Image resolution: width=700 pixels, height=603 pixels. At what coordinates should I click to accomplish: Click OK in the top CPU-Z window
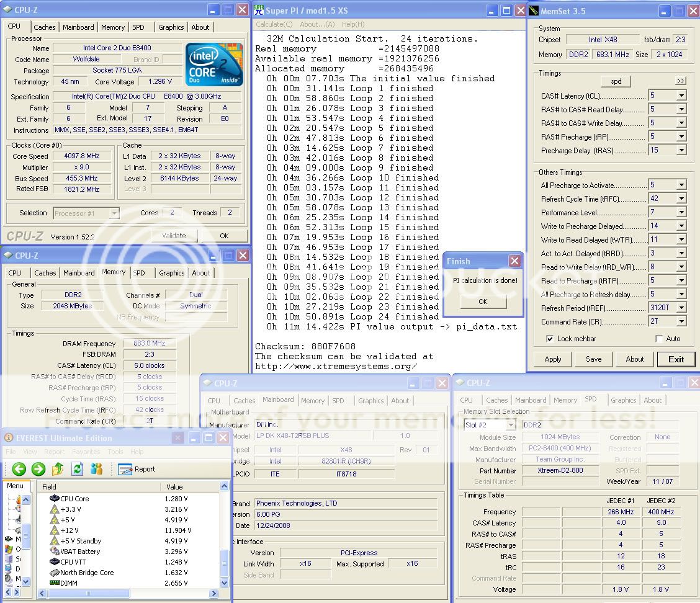coord(224,236)
